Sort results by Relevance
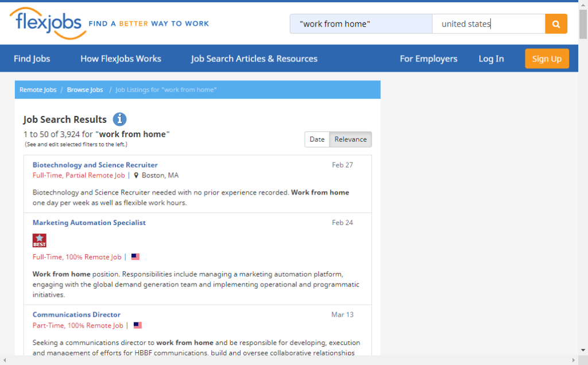The width and height of the screenshot is (588, 365). (350, 139)
